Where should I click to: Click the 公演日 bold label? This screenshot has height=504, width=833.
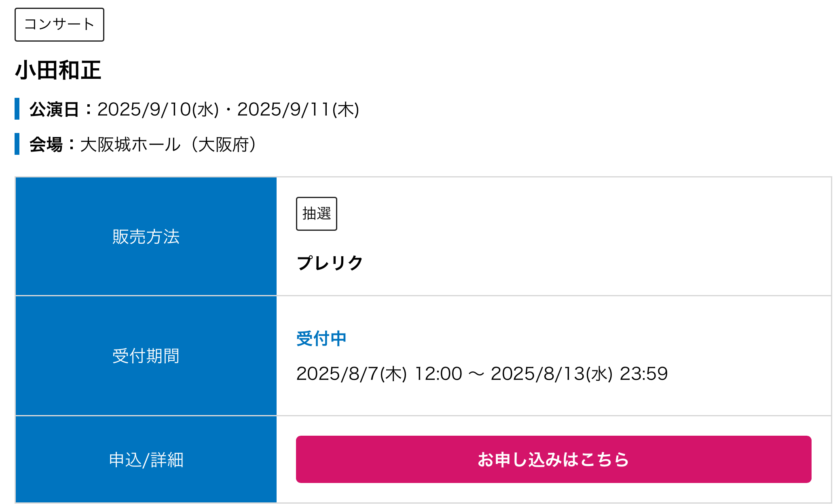click(54, 110)
